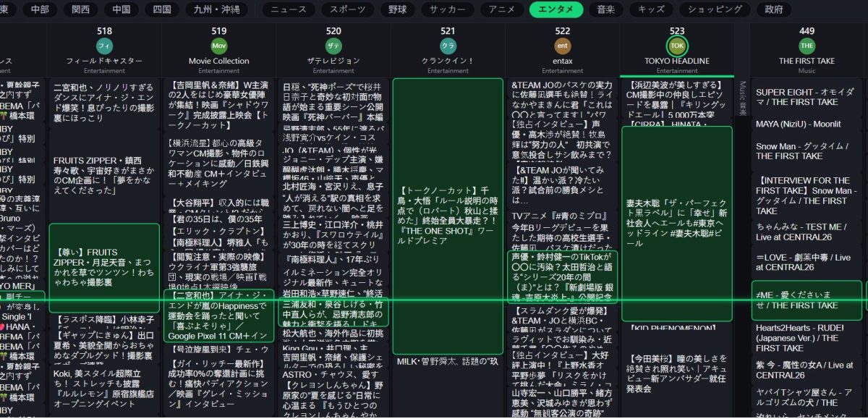The image size is (868, 419).
Task: Select the active エンタメ genre tab
Action: tap(556, 9)
